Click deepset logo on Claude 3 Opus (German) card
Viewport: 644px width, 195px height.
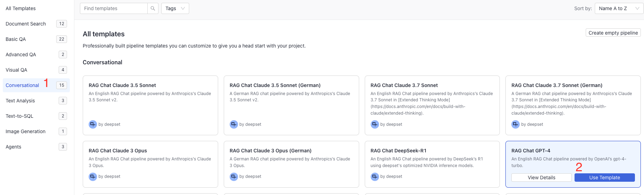point(234,176)
